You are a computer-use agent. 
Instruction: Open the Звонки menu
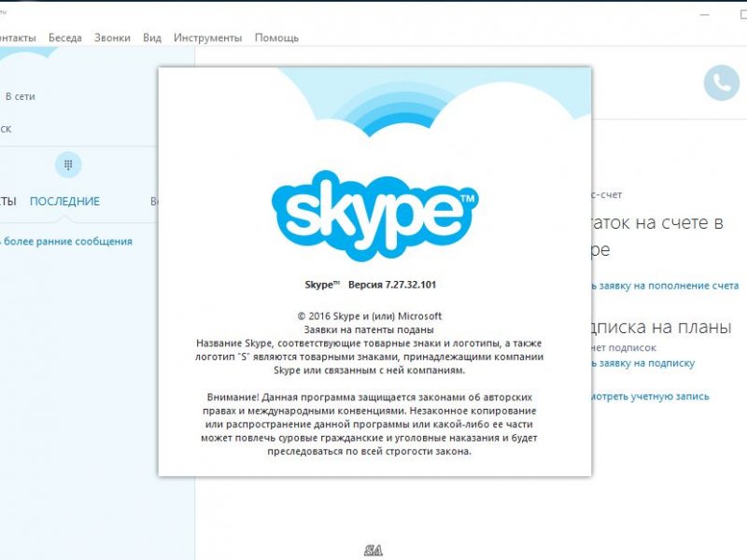112,37
